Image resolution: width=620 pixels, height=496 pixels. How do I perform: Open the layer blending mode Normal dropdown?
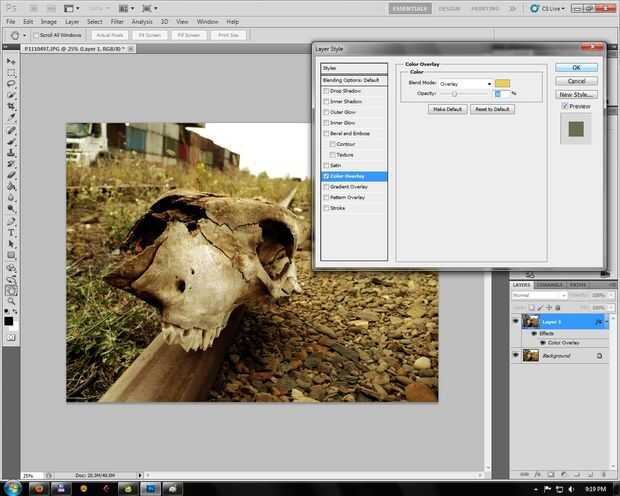point(538,296)
